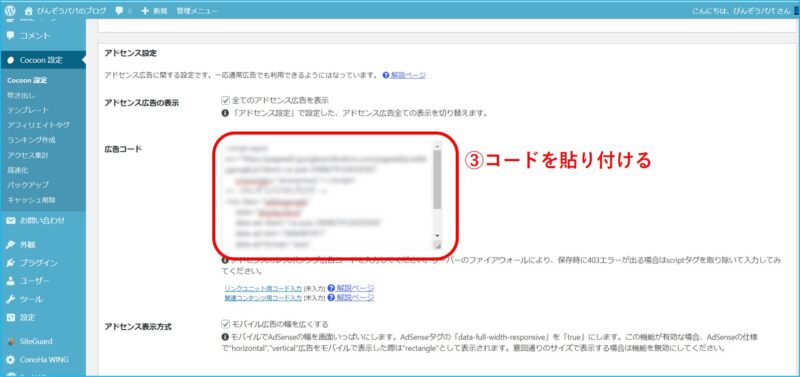
Task: Open 関連コンテンツ用コード入力 link
Action: (x=263, y=298)
